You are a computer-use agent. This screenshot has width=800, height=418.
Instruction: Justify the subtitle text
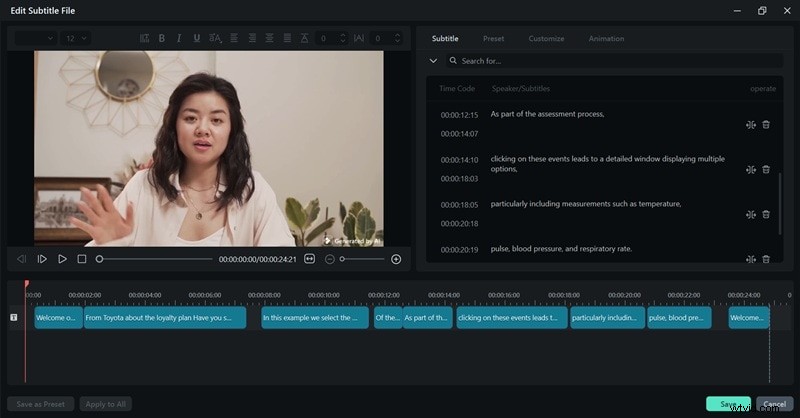pos(287,38)
